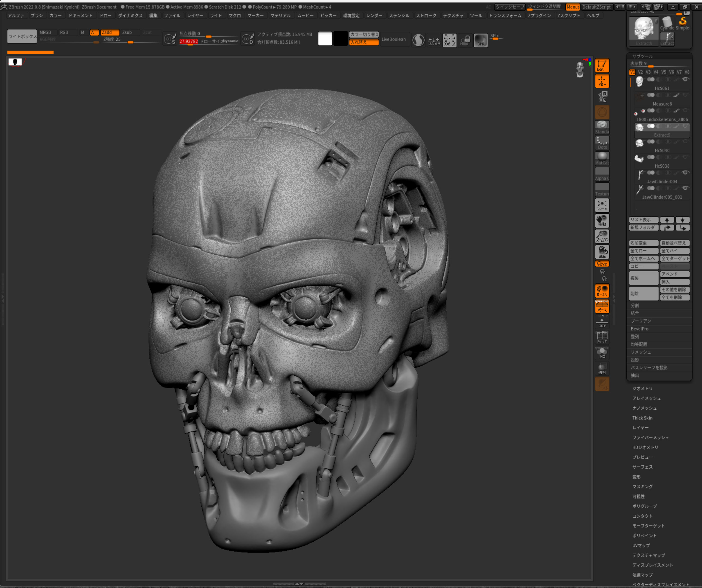Click アペンド append button
Image resolution: width=702 pixels, height=588 pixels.
point(674,274)
